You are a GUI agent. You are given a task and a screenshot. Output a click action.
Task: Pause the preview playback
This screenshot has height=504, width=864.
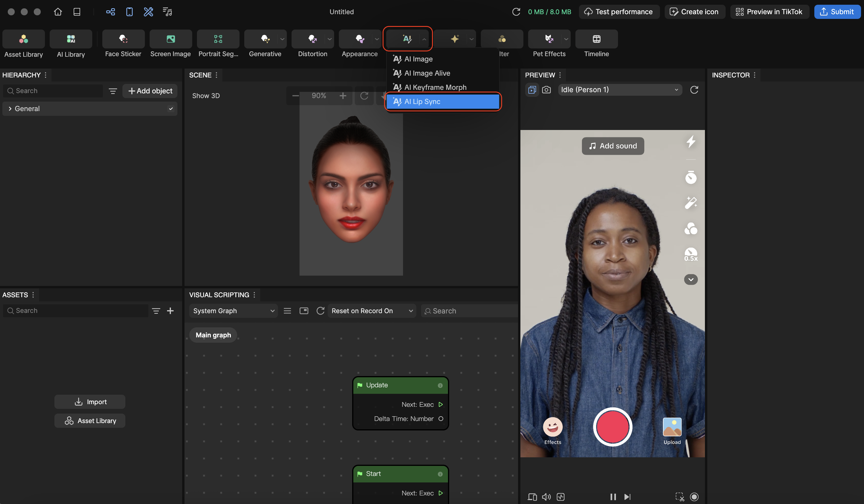click(613, 497)
